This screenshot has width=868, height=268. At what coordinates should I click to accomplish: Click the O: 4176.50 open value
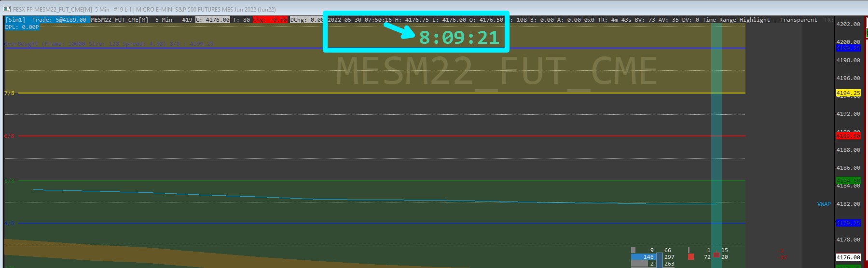coord(486,20)
